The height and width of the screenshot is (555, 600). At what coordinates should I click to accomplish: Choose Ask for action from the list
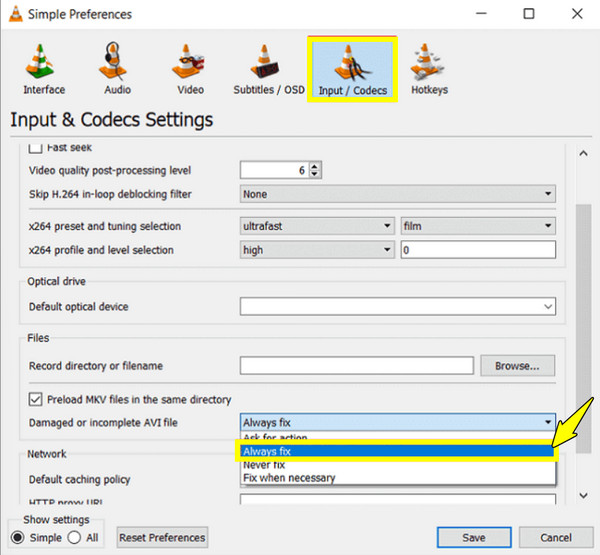[398, 437]
